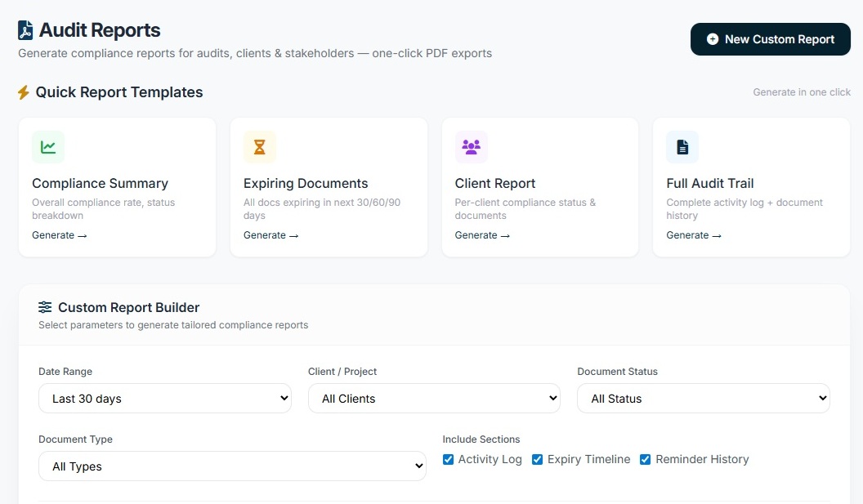Generate the Compliance Summary report
The image size is (863, 504).
coord(60,235)
